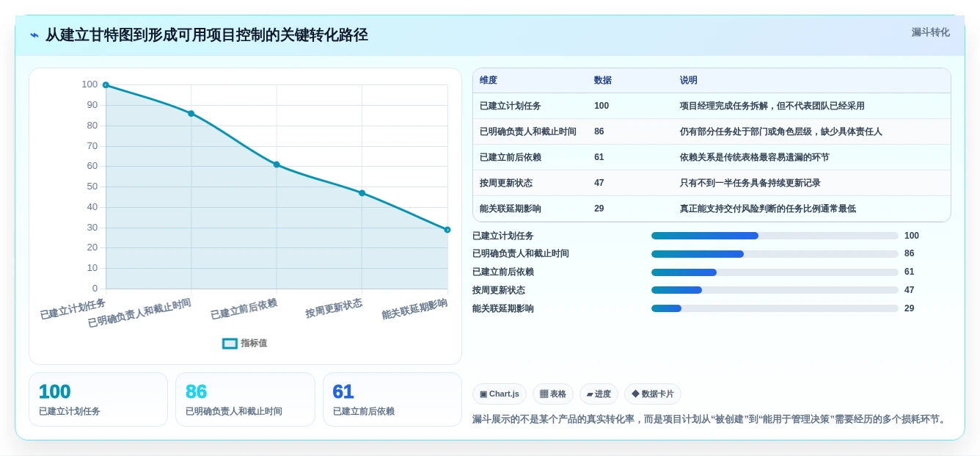Click x-axis label 已建立计划任务
This screenshot has width=980, height=456.
click(x=73, y=309)
